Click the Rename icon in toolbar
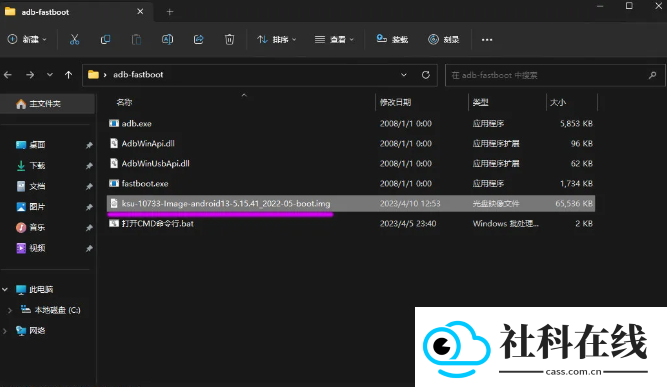Image resolution: width=667 pixels, height=387 pixels. (168, 40)
